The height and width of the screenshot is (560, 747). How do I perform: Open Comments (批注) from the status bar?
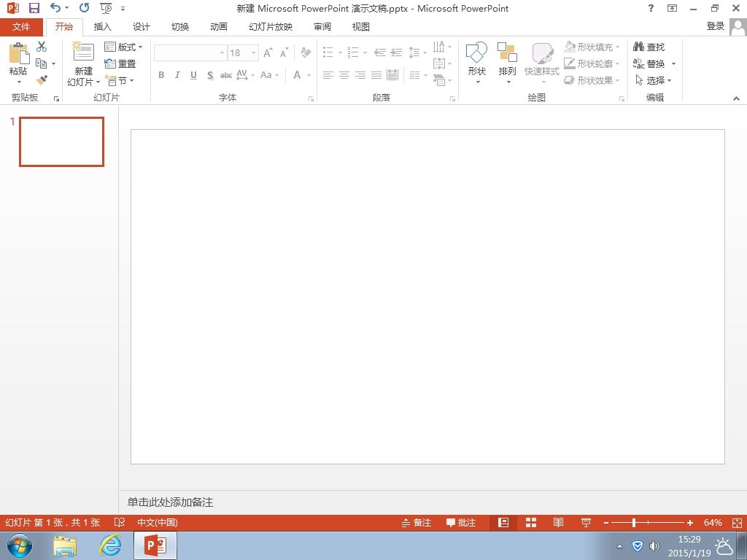(461, 523)
